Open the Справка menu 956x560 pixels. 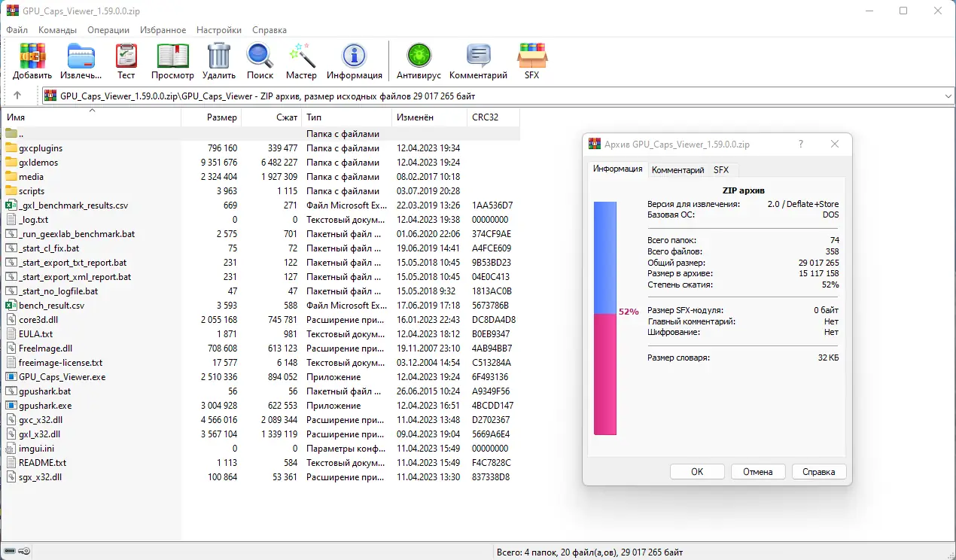[269, 30]
